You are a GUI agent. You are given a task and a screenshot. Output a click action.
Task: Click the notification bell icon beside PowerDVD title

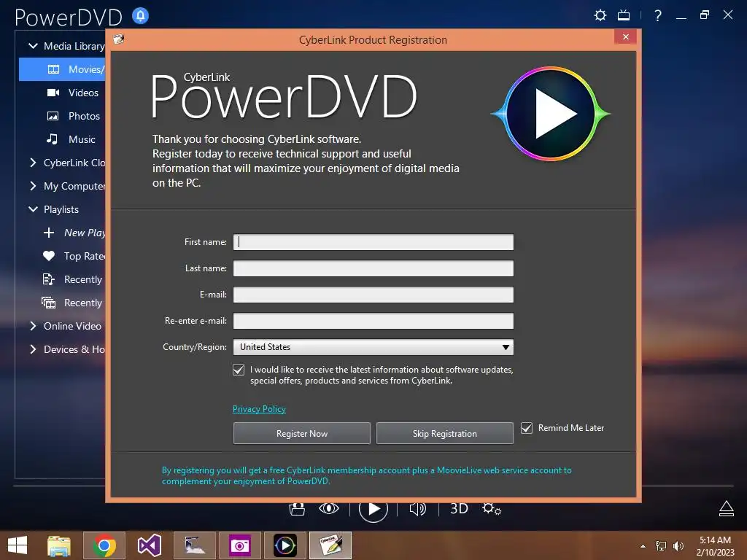tap(140, 16)
